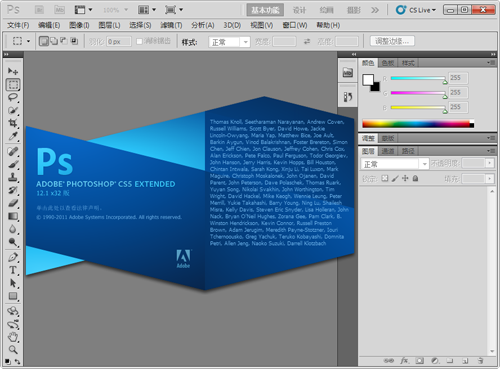This screenshot has width=500, height=369.
Task: Click the foreground color swatch
Action: [368, 80]
